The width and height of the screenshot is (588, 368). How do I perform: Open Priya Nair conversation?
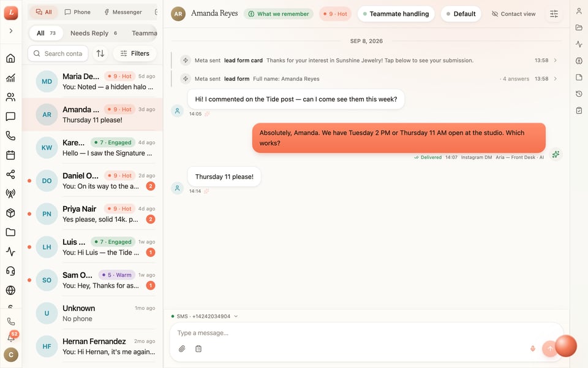coord(92,213)
